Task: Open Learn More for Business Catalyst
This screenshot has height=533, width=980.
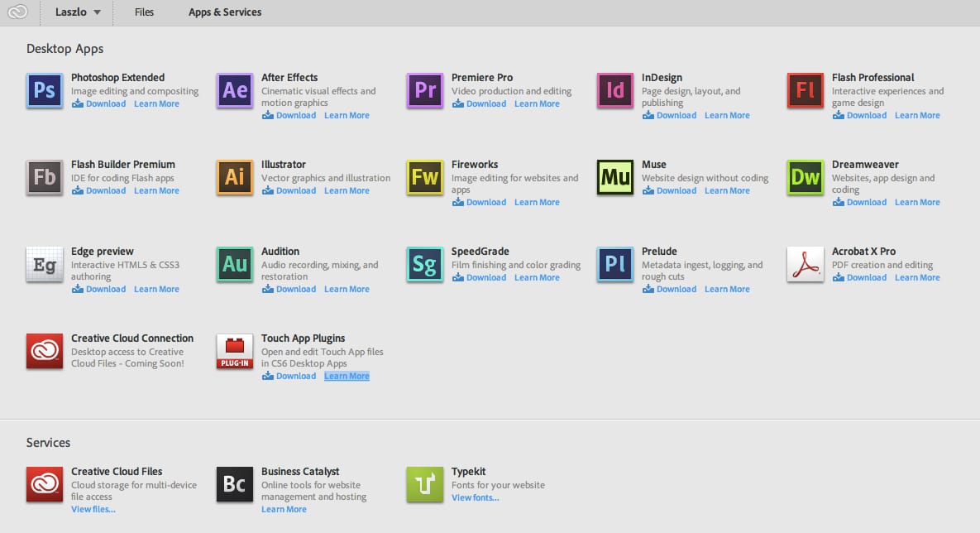Action: [284, 509]
